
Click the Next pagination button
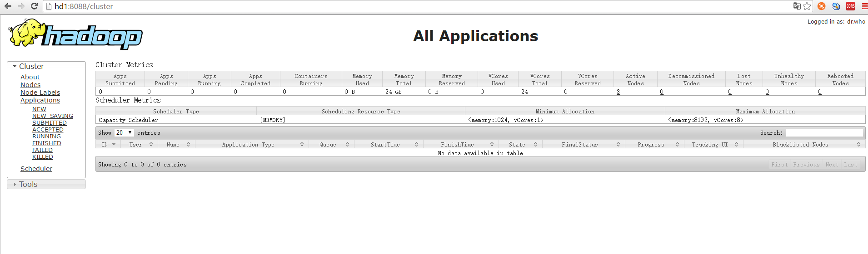click(x=832, y=165)
